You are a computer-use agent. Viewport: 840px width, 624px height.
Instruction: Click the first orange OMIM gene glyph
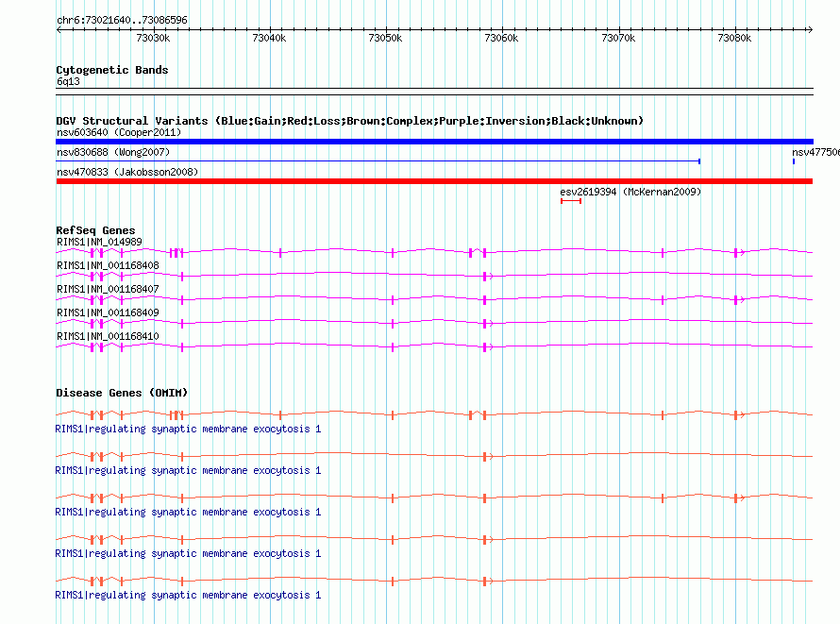(x=434, y=414)
